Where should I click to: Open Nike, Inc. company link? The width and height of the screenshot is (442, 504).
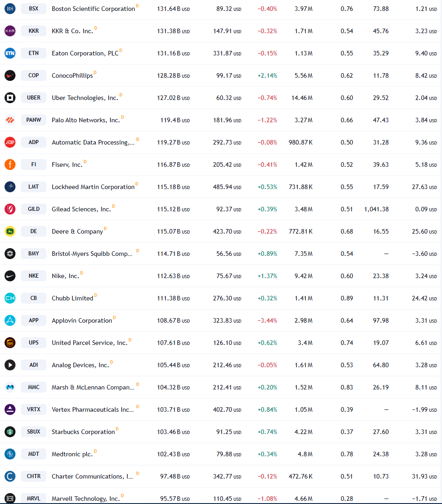pyautogui.click(x=65, y=276)
